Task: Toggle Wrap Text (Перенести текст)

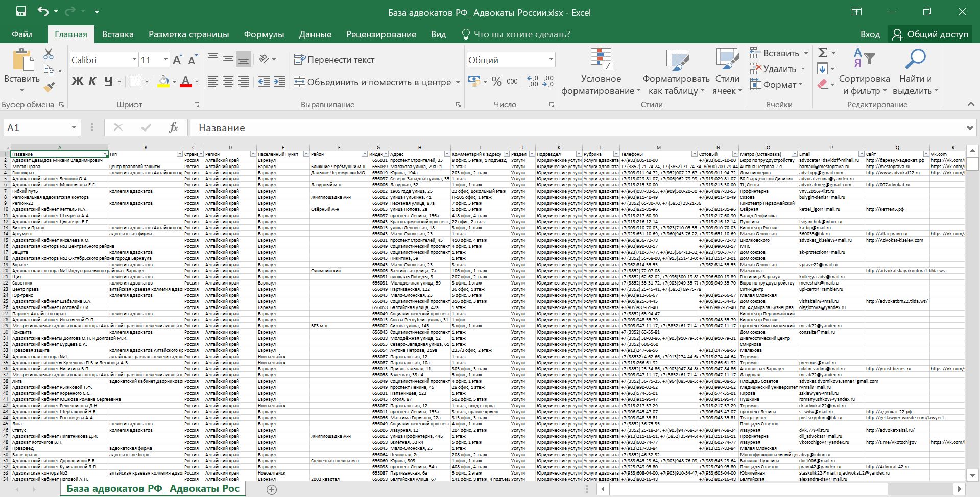Action: 334,60
